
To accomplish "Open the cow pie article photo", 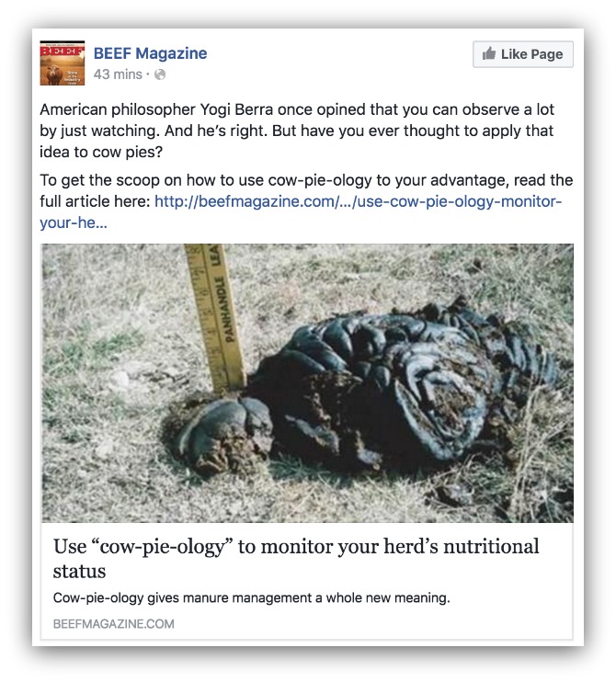I will pos(308,383).
